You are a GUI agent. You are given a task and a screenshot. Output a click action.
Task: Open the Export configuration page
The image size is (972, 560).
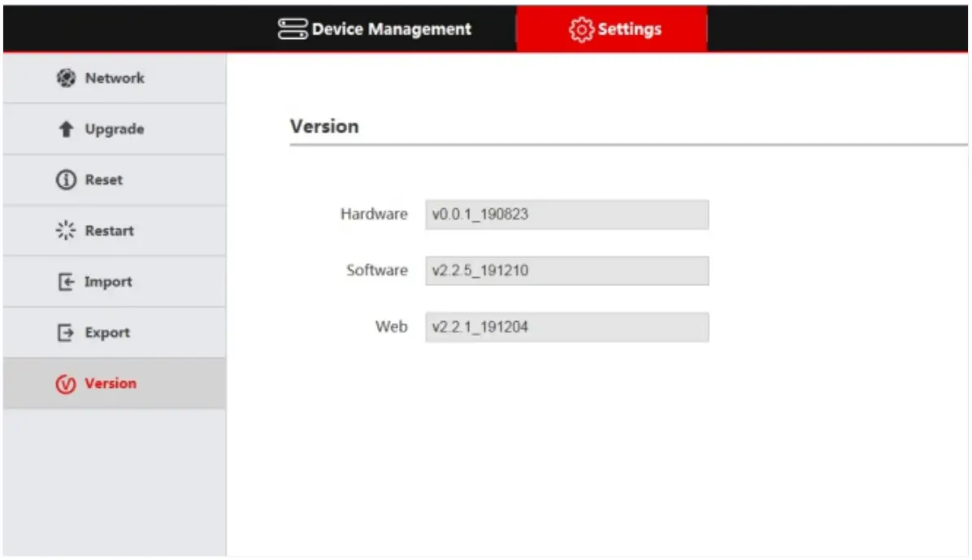(x=106, y=332)
